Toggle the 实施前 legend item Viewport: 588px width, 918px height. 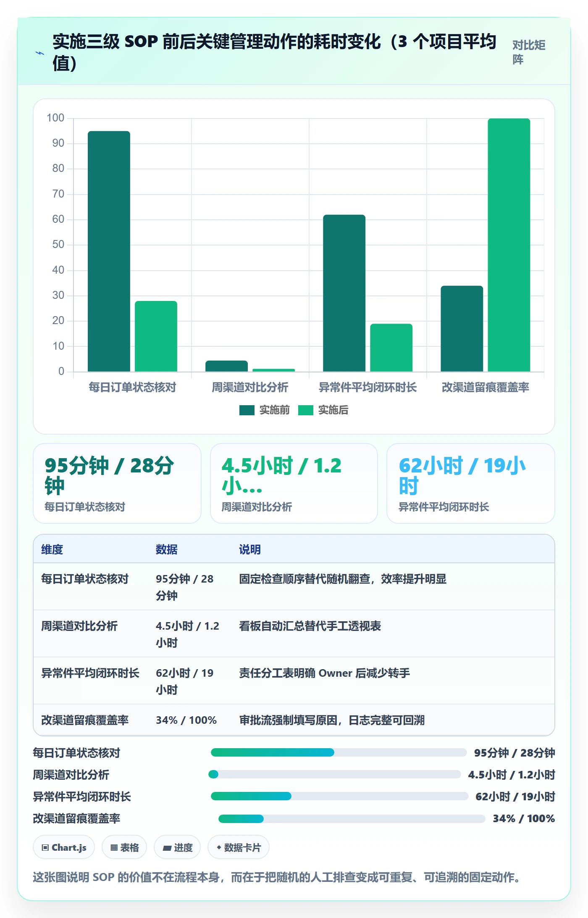[x=265, y=410]
